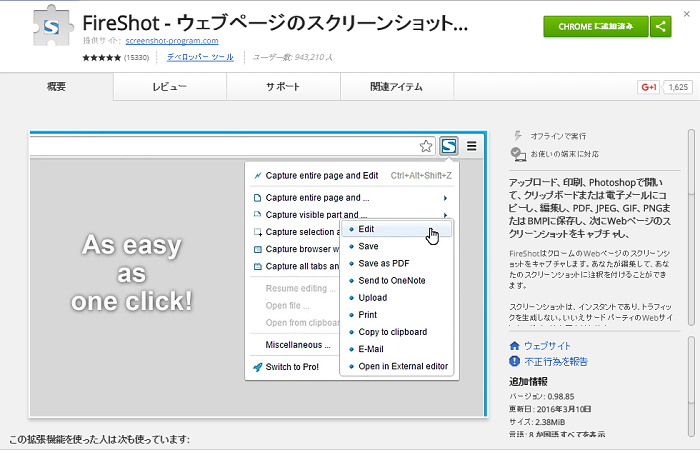Click the サイズ: 2.38MiB text
This screenshot has height=450, width=700.
tap(537, 422)
